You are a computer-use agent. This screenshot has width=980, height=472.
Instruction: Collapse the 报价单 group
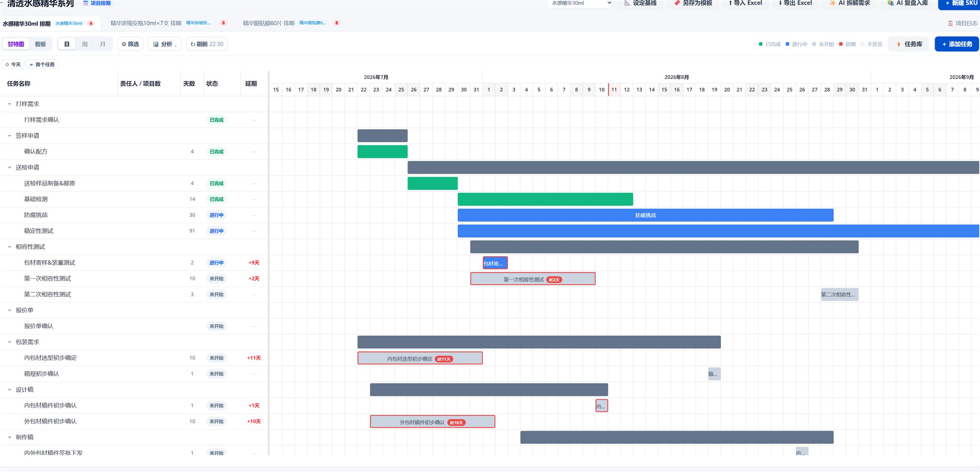click(9, 310)
